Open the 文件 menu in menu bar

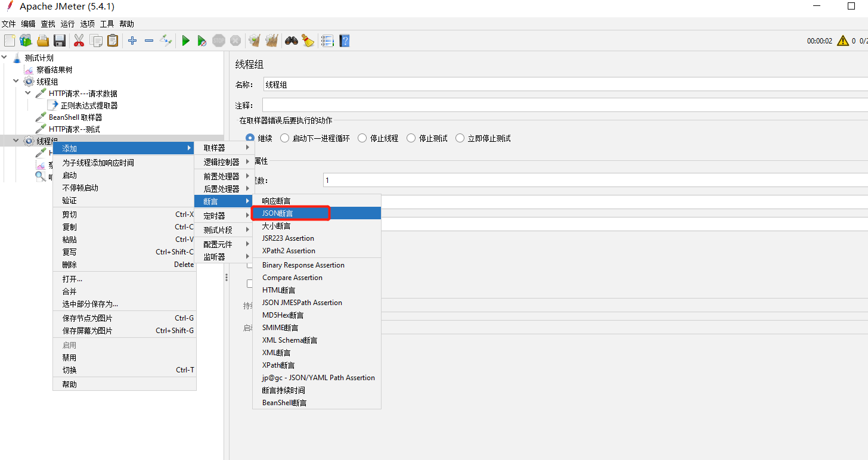pos(8,24)
